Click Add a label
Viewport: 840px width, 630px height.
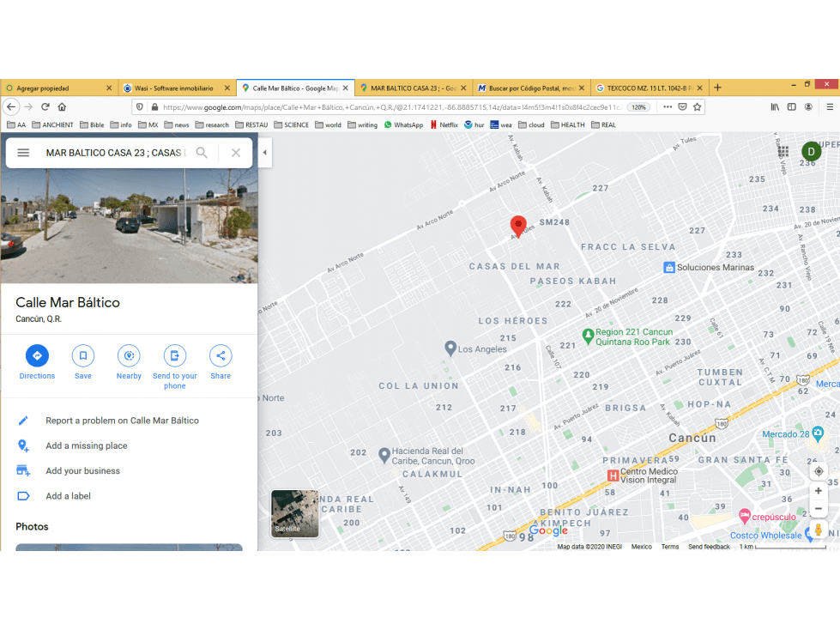point(68,496)
